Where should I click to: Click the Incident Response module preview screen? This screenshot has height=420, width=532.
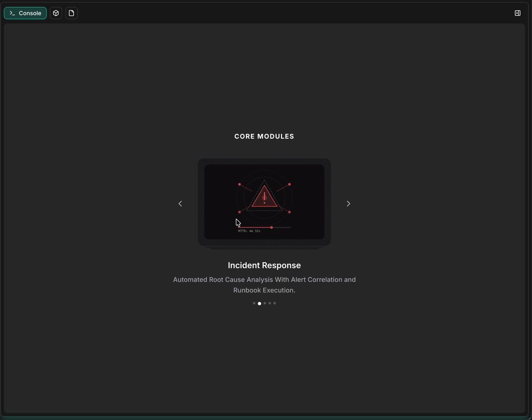click(264, 202)
